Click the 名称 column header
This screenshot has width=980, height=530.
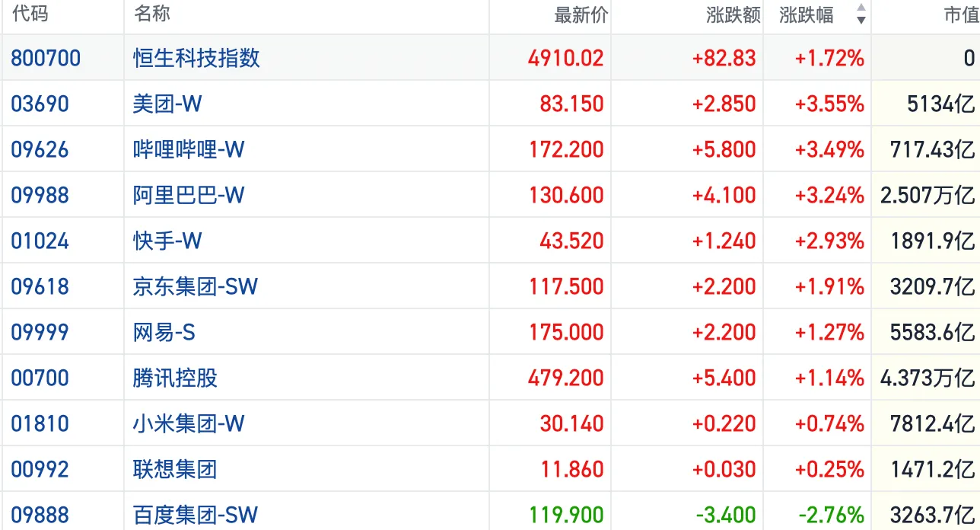click(152, 14)
